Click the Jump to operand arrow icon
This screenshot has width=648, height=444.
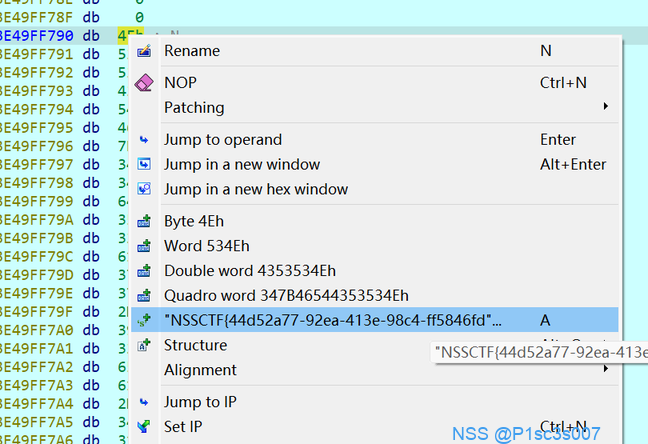point(144,140)
